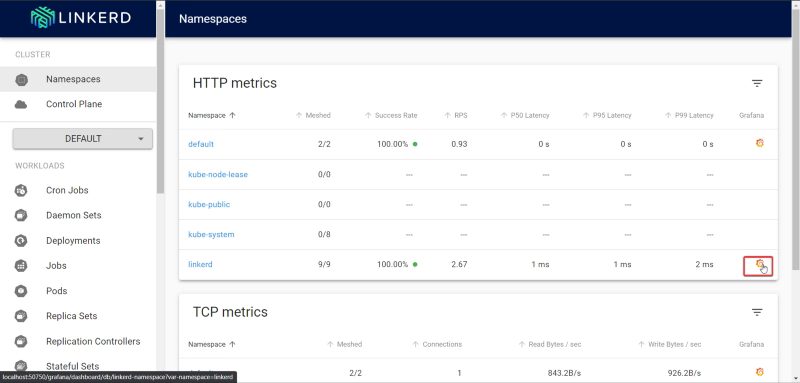This screenshot has height=383, width=800.
Task: Open Daemon Sets workloads
Action: tap(73, 215)
